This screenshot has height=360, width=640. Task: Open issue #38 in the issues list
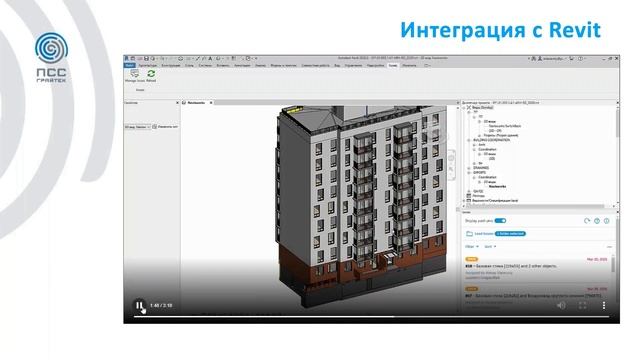(536, 269)
